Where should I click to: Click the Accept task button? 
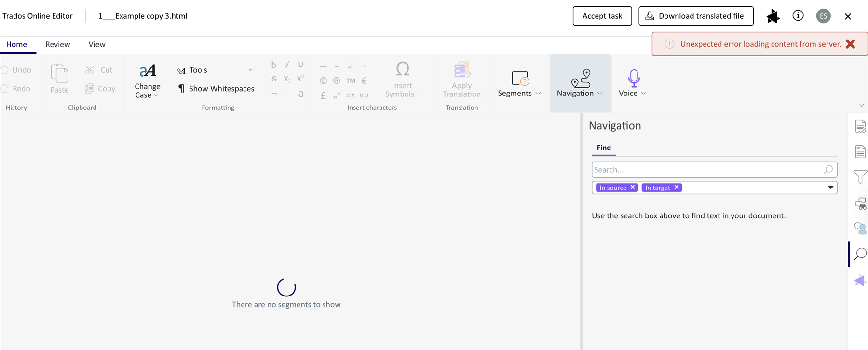click(x=602, y=16)
